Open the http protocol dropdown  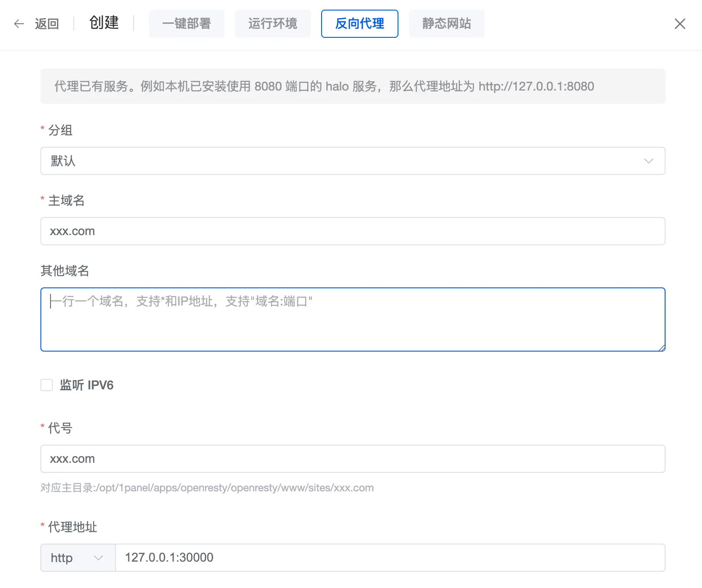[78, 558]
